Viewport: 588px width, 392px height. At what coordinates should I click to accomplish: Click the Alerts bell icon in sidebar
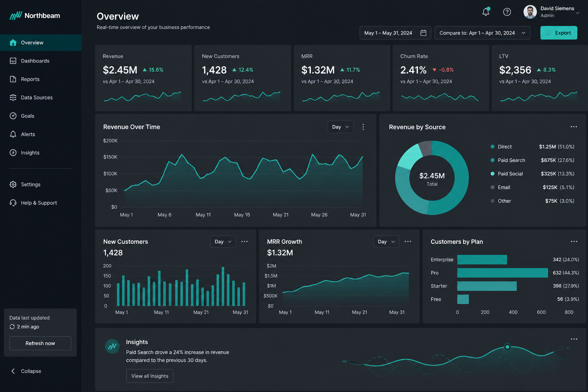(x=13, y=134)
